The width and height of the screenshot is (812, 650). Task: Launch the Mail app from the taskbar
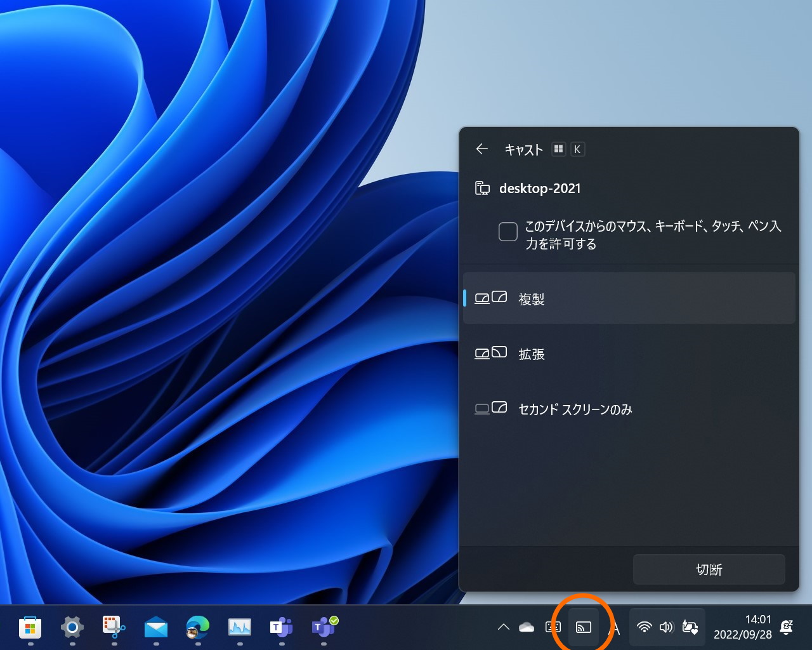click(155, 628)
